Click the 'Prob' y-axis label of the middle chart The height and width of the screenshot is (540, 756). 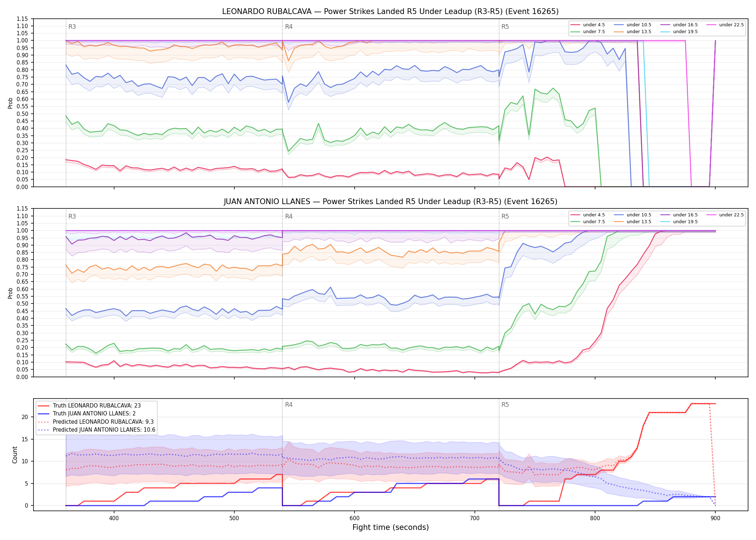pyautogui.click(x=10, y=293)
